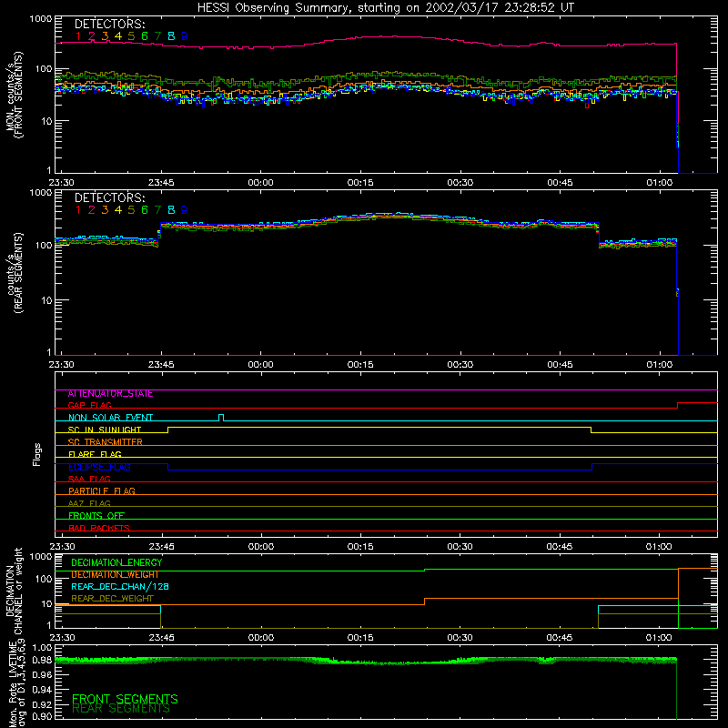Click the REAR_DEC_CHAN/128 legend label

click(x=120, y=587)
